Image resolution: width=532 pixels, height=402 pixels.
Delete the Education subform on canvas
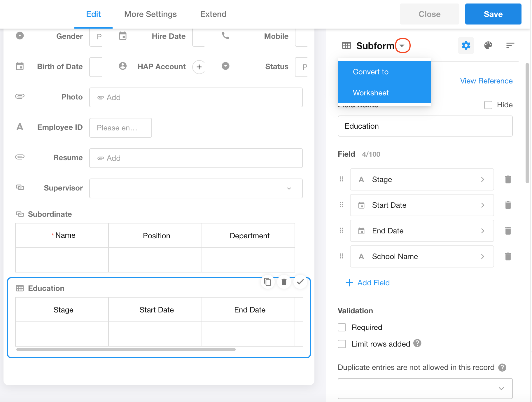click(x=284, y=282)
